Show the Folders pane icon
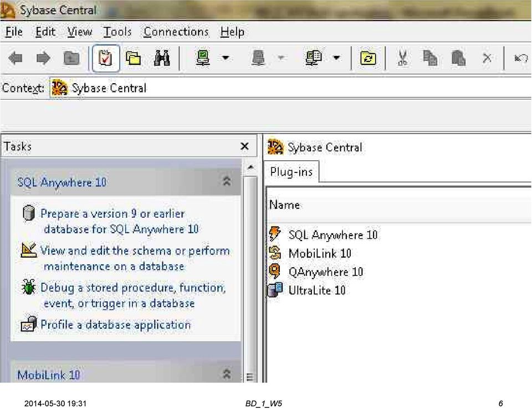 (x=134, y=58)
